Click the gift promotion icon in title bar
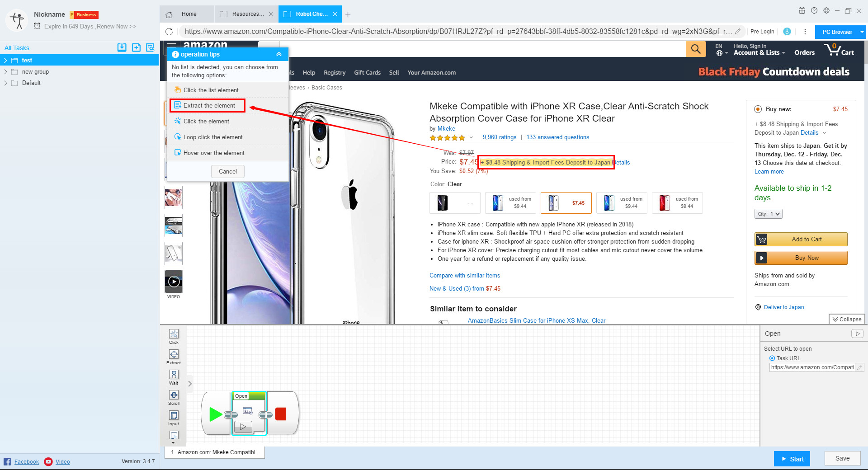Screen dimensions: 868x470 point(802,10)
